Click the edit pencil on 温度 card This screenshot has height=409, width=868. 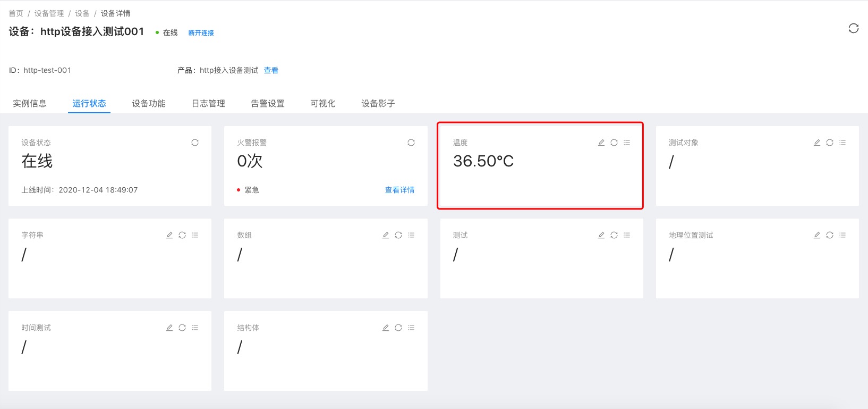point(601,143)
